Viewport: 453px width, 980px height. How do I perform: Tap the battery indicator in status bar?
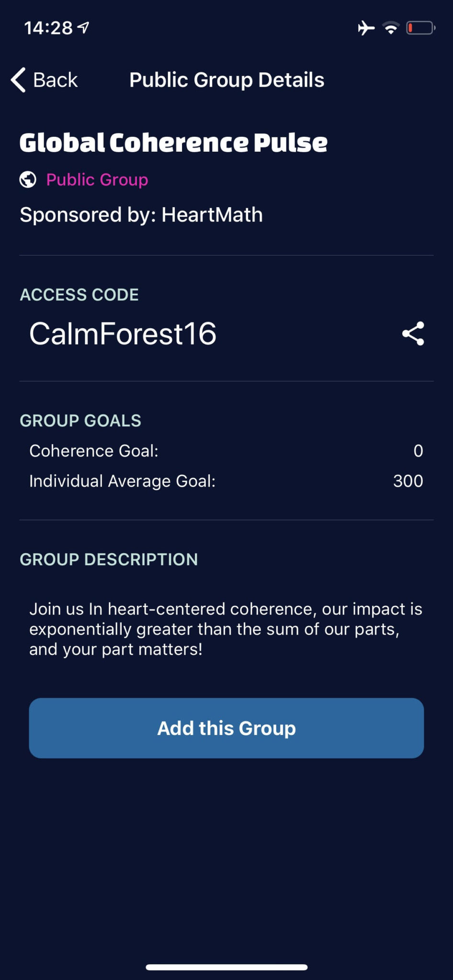point(419,28)
